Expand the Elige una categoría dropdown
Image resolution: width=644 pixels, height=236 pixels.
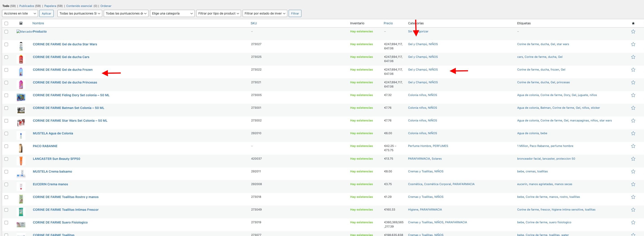tap(172, 13)
